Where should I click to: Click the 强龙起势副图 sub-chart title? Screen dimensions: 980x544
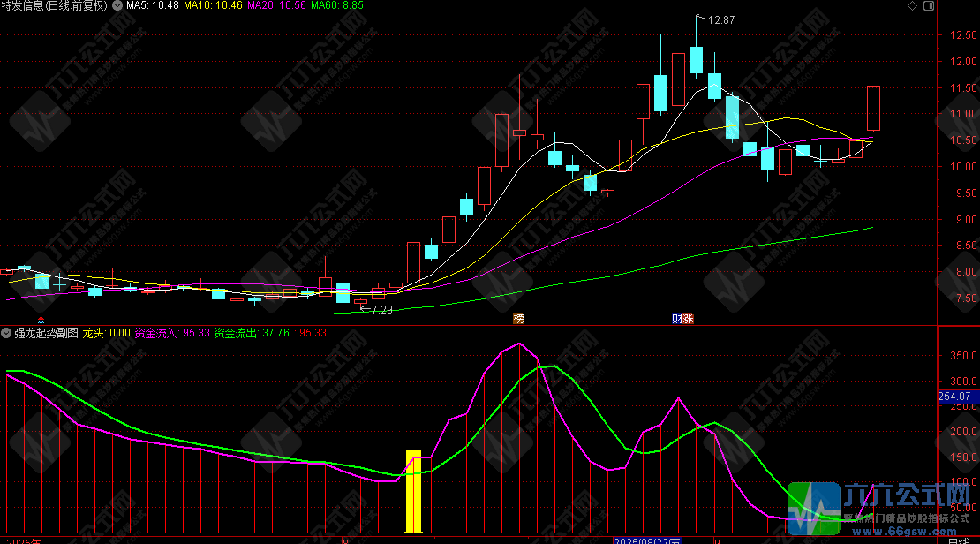point(46,333)
